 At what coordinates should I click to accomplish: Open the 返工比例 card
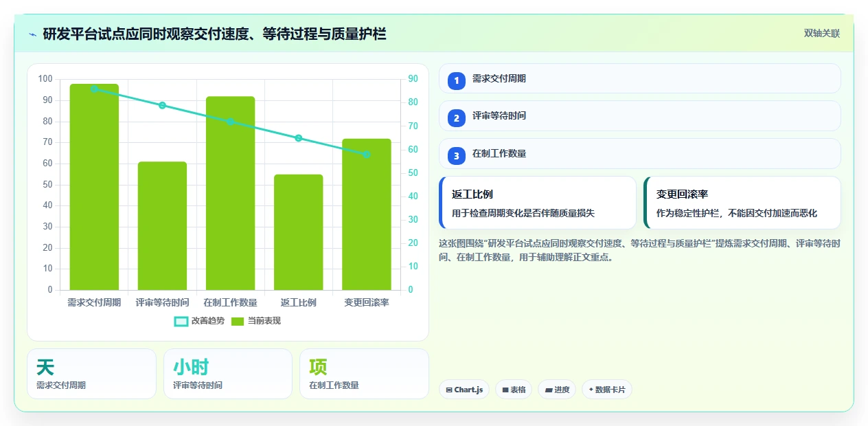pyautogui.click(x=538, y=203)
